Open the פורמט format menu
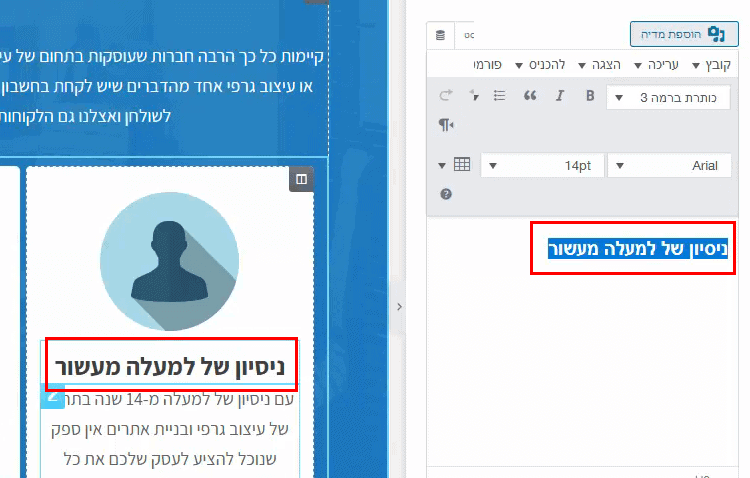 [x=487, y=65]
